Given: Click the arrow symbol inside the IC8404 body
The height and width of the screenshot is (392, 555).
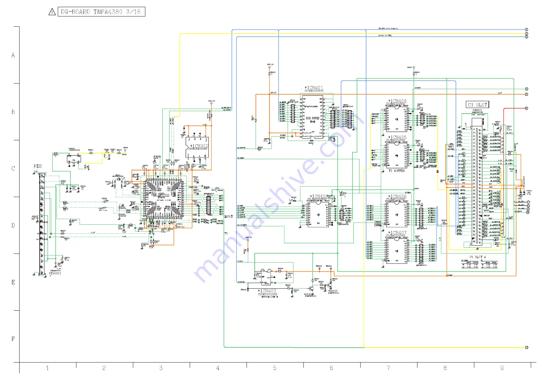Looking at the screenshot, I should point(397,119).
